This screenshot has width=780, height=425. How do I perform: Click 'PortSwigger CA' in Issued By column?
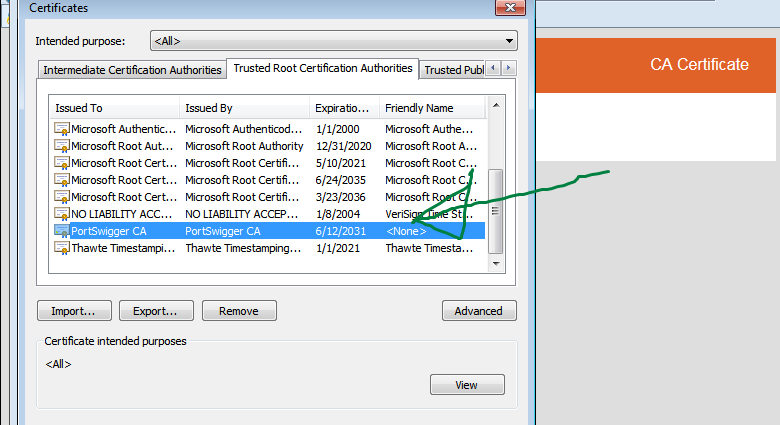(222, 231)
